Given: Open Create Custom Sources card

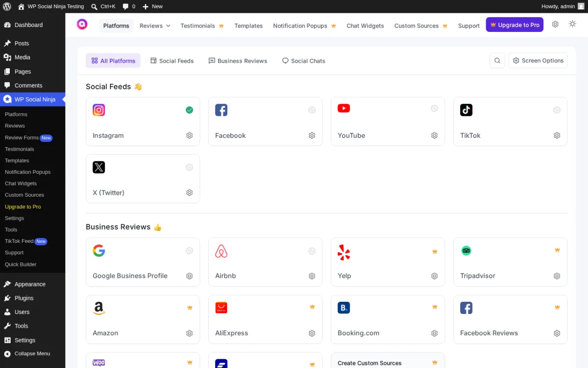Looking at the screenshot, I should pos(388,360).
